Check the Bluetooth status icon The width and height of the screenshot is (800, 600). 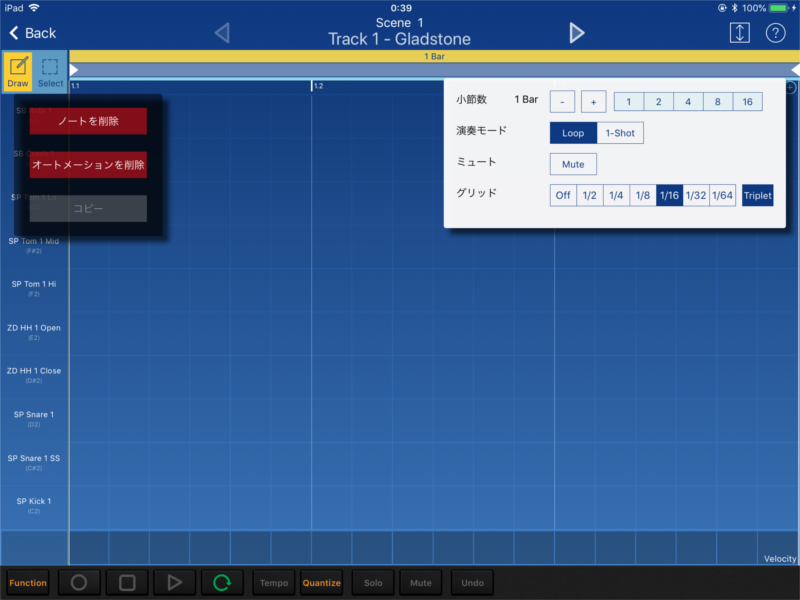tap(735, 8)
